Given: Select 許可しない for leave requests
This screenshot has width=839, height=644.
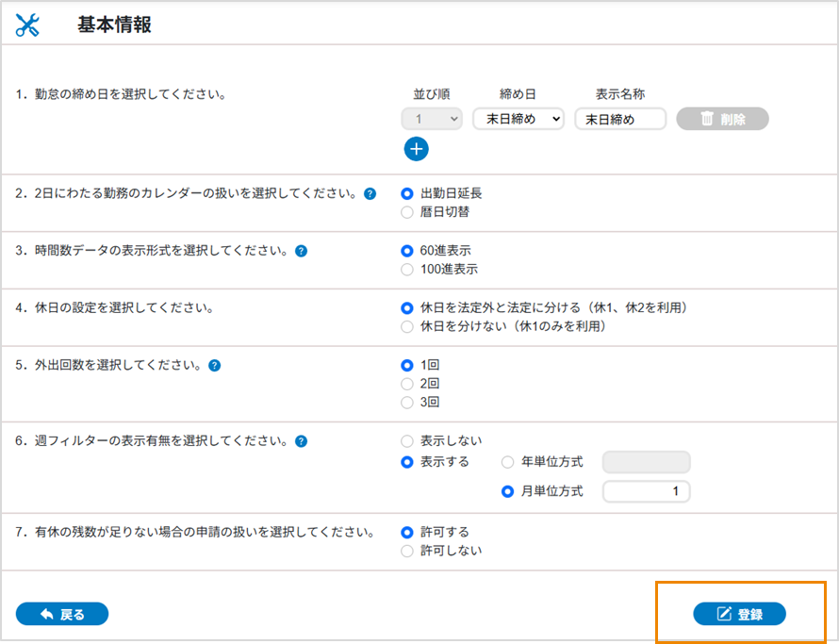Looking at the screenshot, I should 407,551.
